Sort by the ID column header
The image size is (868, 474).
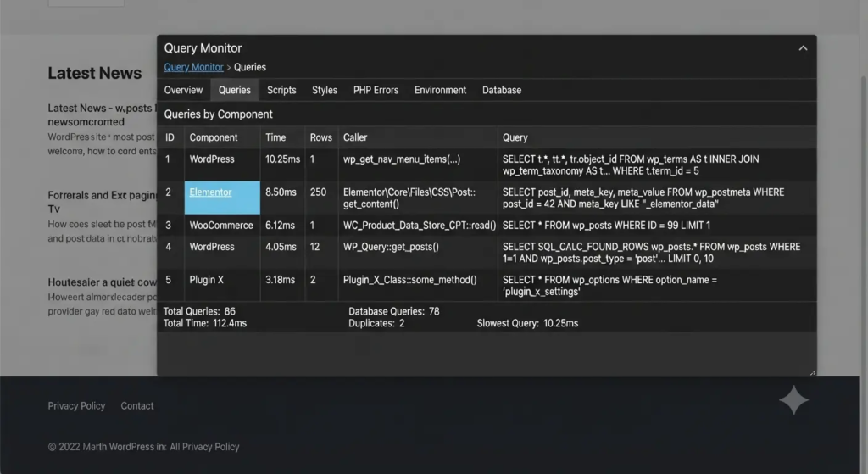click(x=170, y=137)
